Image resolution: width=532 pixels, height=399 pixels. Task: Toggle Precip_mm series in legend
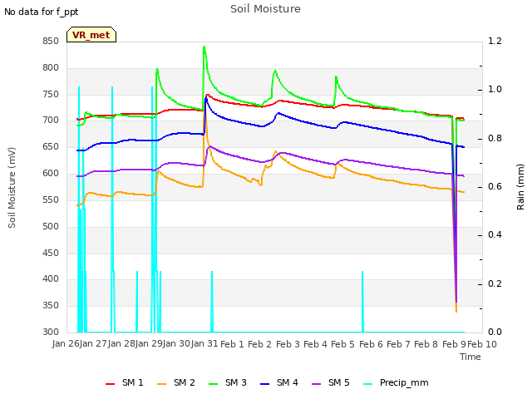(396, 383)
